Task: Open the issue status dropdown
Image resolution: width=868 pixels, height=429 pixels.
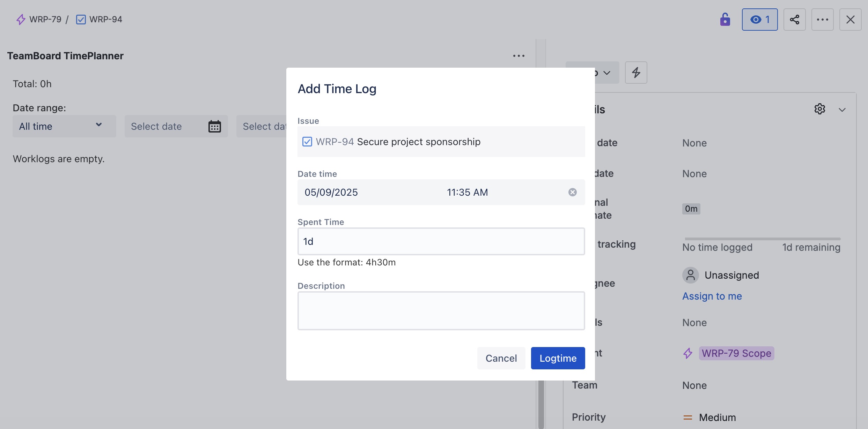Action: point(607,73)
